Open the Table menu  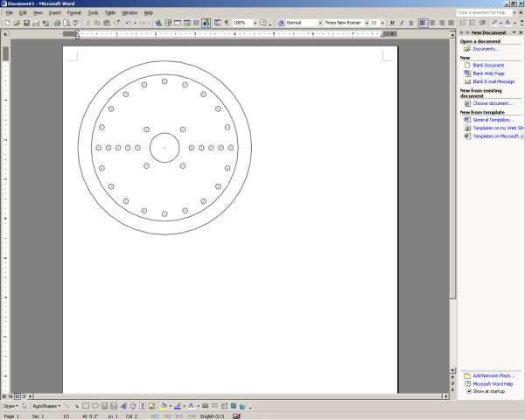(x=110, y=13)
